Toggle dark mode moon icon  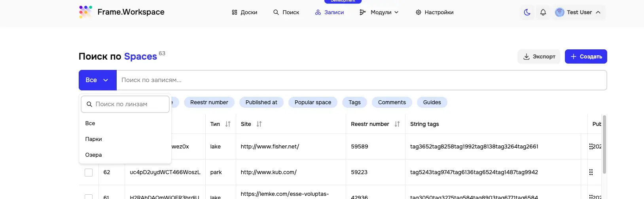point(527,12)
